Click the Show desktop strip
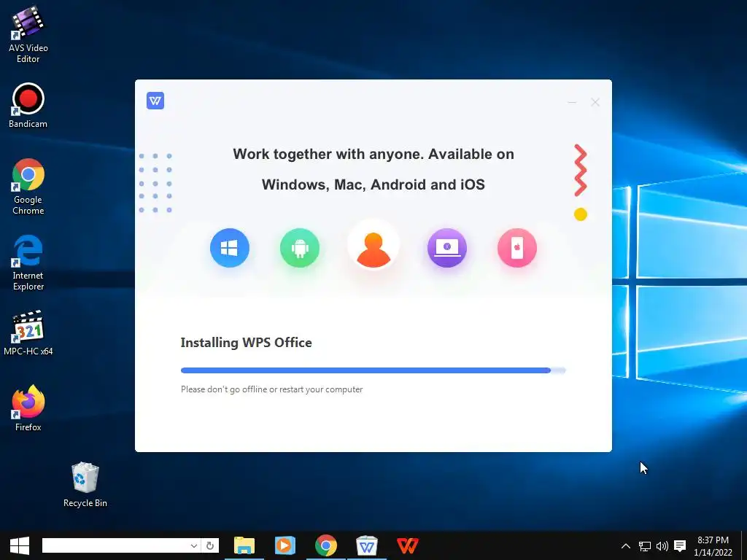747x560 pixels. tap(744, 545)
